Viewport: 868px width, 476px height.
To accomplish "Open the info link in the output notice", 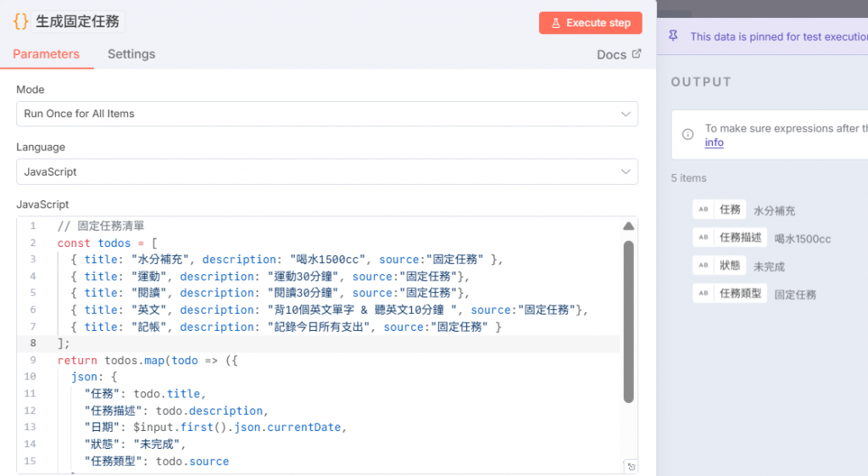I will click(x=714, y=143).
